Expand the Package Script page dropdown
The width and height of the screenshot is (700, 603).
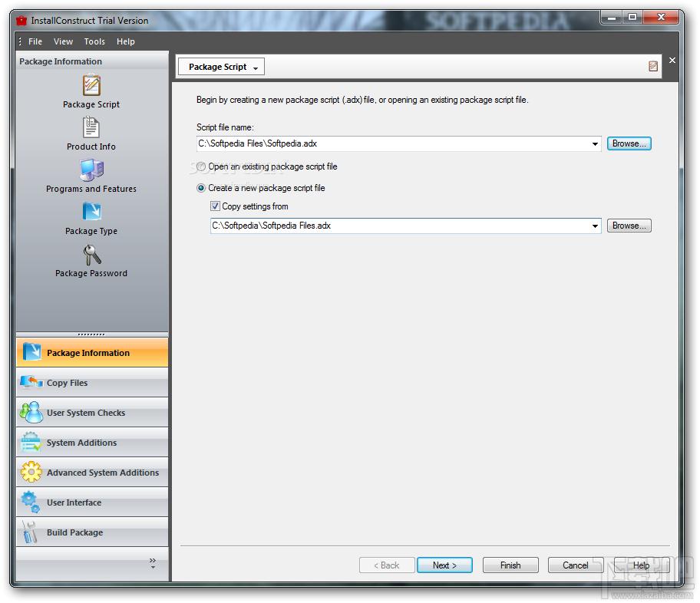[x=221, y=67]
